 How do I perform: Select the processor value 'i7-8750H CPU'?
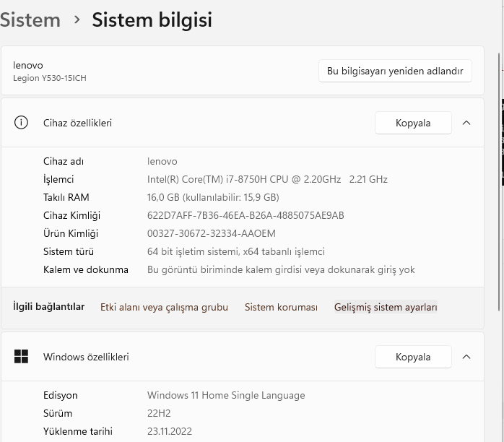tap(257, 179)
